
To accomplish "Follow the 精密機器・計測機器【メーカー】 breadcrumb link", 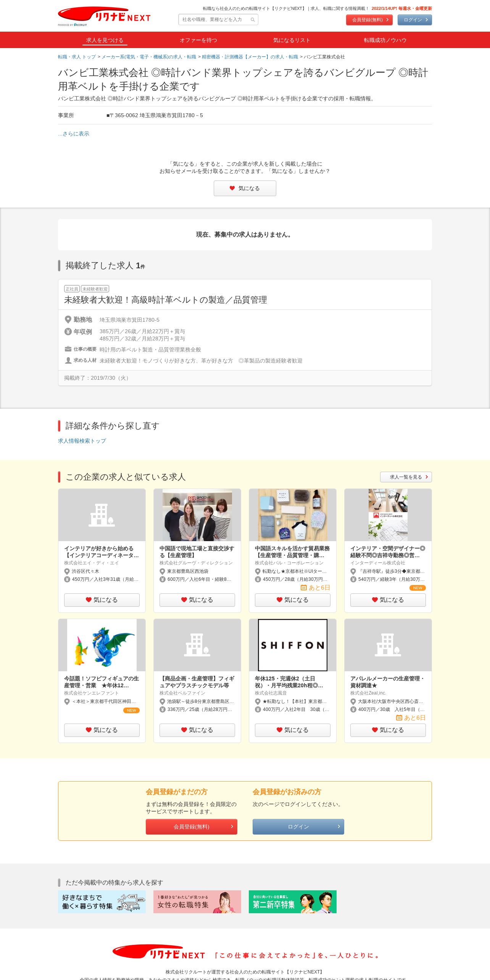I will point(250,57).
